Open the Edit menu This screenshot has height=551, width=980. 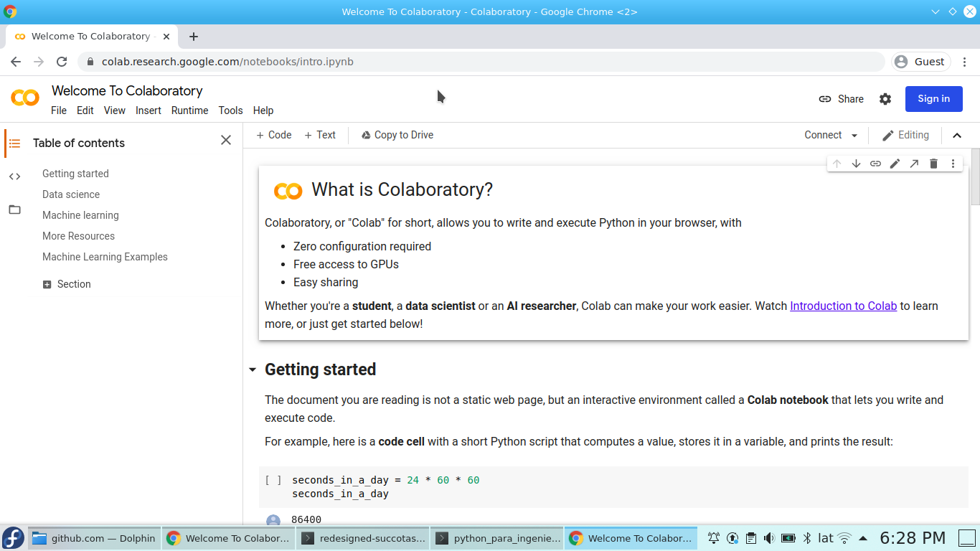click(85, 110)
